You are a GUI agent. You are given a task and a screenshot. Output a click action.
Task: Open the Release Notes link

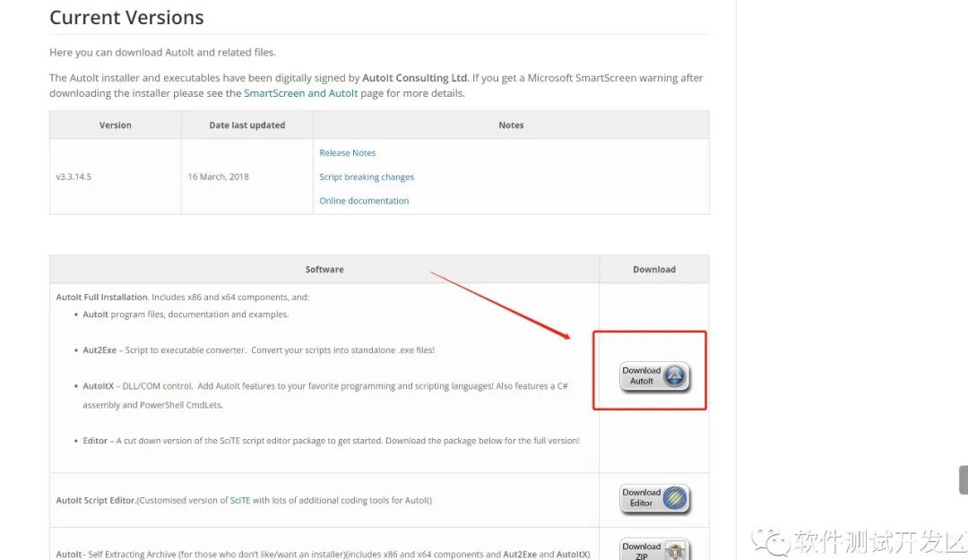[348, 153]
